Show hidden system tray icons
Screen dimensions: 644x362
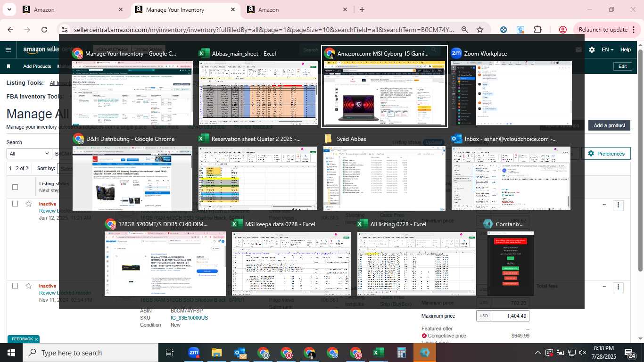(537, 353)
